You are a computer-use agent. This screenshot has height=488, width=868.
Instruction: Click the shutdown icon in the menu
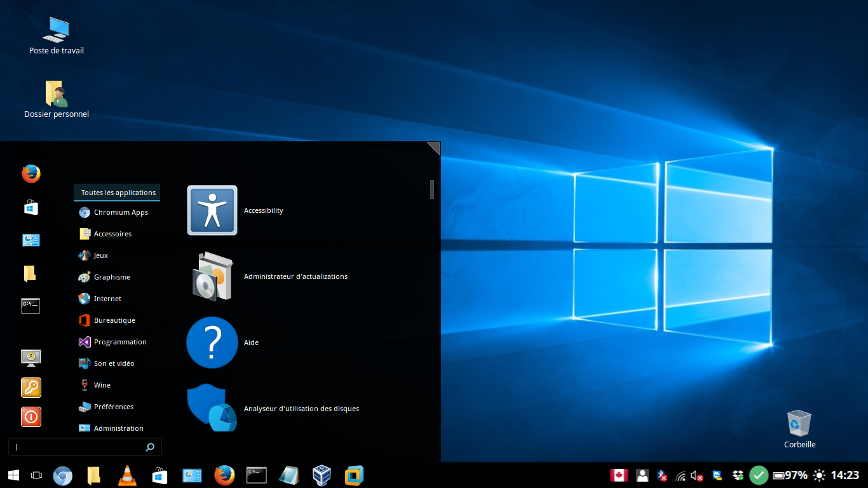(x=31, y=417)
